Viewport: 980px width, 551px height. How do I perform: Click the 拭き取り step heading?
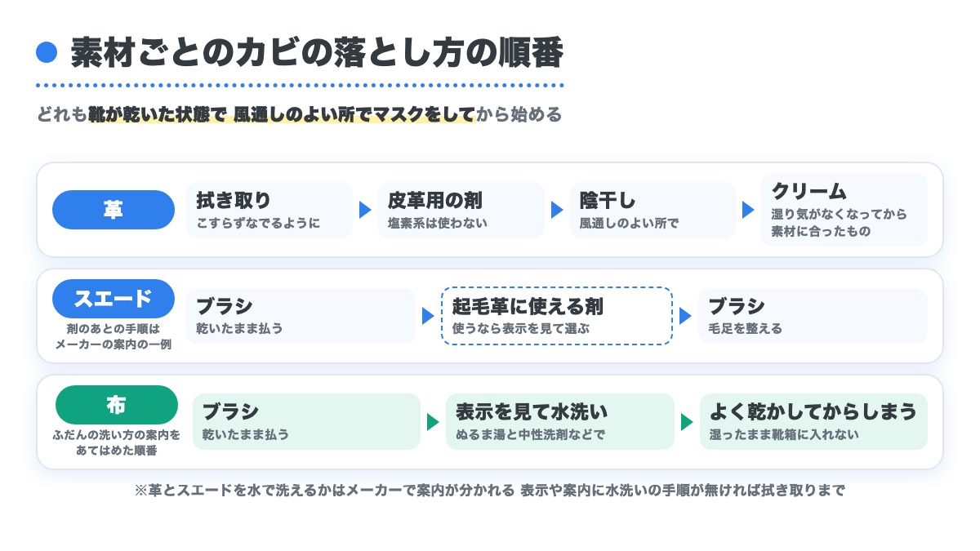pos(234,200)
